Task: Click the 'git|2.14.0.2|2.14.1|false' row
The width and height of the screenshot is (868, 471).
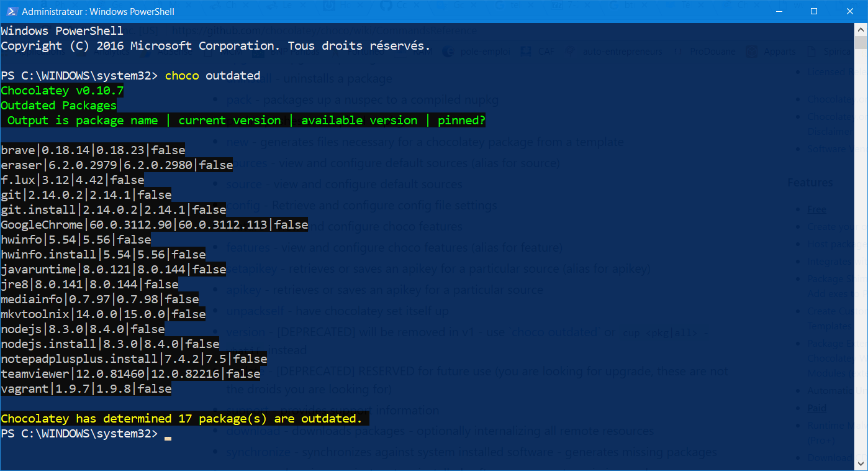Action: coord(86,195)
